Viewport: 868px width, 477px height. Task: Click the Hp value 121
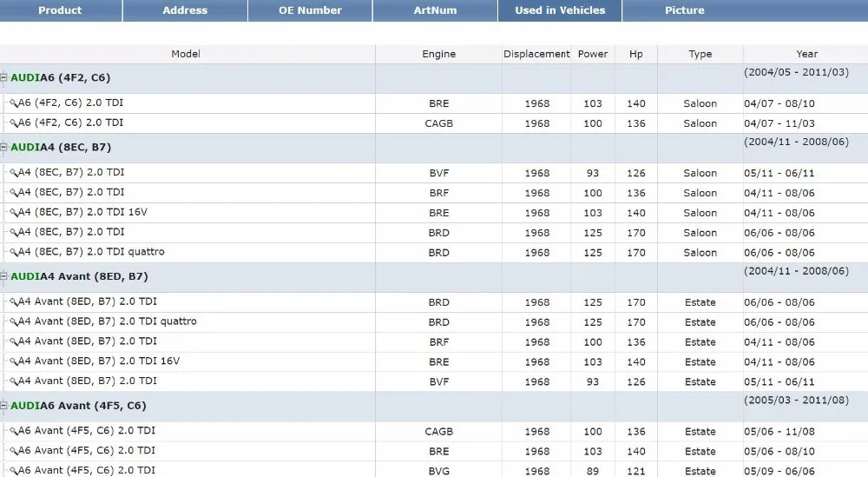click(x=636, y=472)
